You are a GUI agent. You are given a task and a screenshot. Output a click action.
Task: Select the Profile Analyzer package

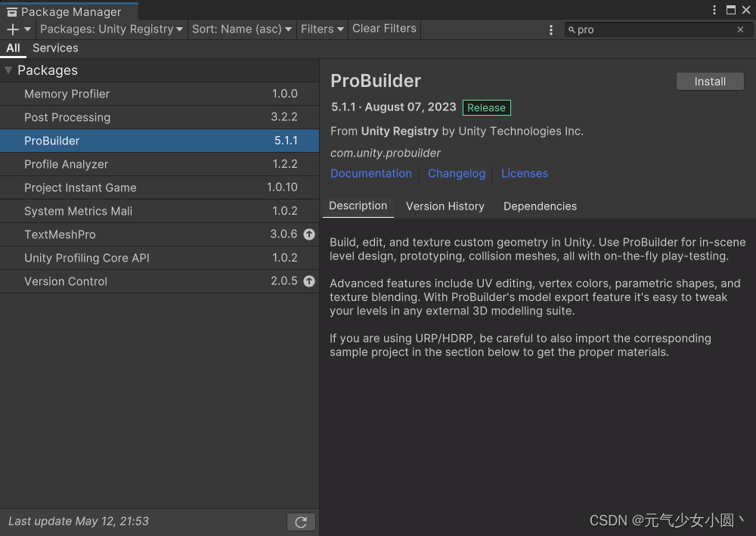160,164
